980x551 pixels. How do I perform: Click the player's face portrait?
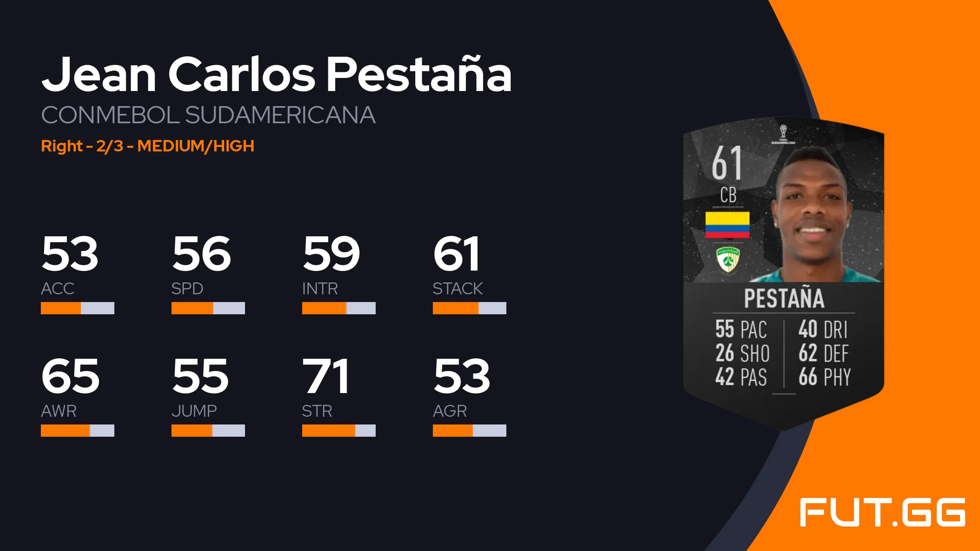(813, 212)
